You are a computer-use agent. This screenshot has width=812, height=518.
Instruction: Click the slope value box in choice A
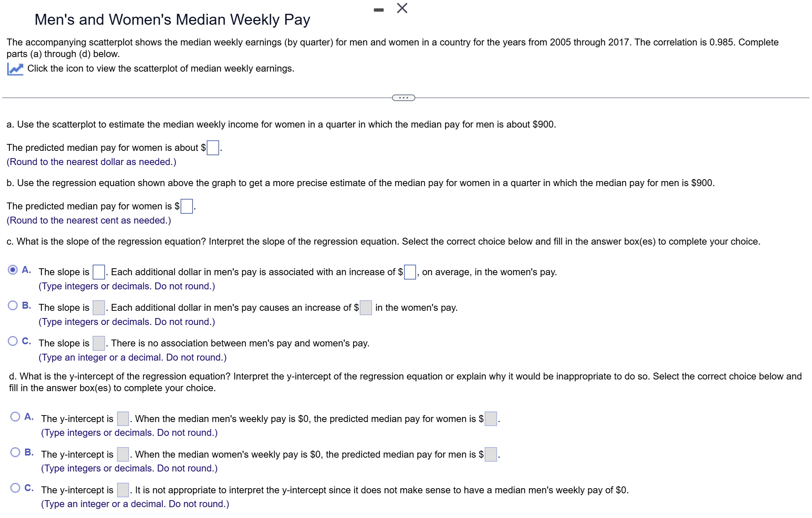click(x=98, y=271)
